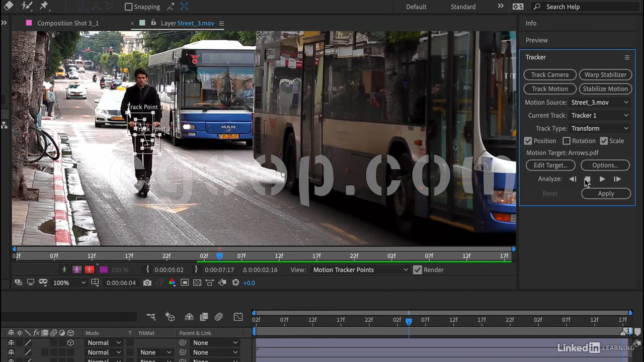Toggle the transparency grid icon
Image resolution: width=644 pixels, height=362 pixels.
click(x=197, y=283)
